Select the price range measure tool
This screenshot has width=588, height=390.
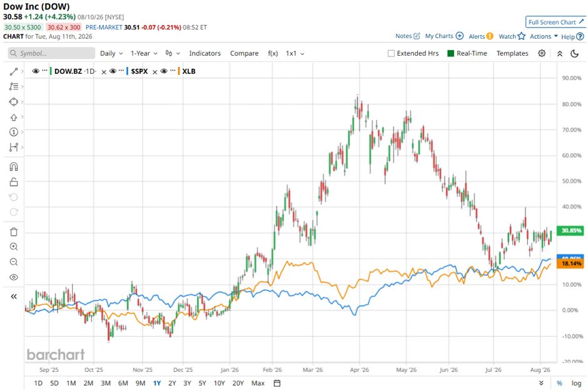14,146
